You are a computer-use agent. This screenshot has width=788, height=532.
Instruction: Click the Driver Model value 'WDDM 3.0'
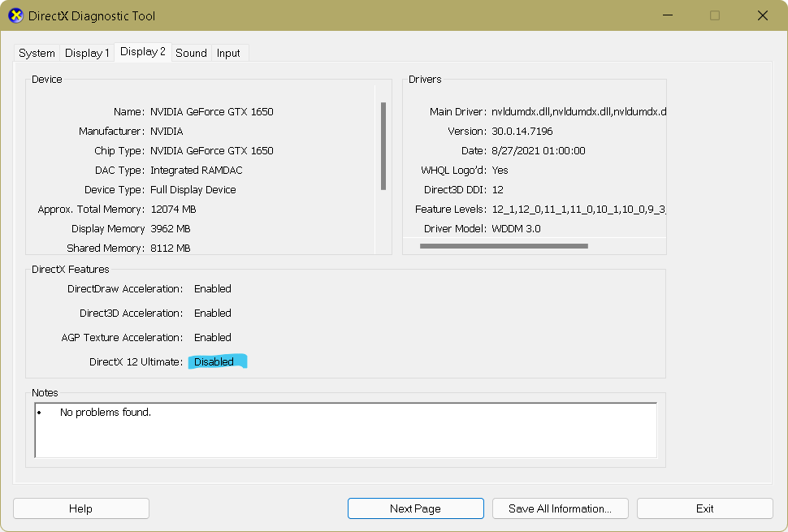(x=516, y=228)
